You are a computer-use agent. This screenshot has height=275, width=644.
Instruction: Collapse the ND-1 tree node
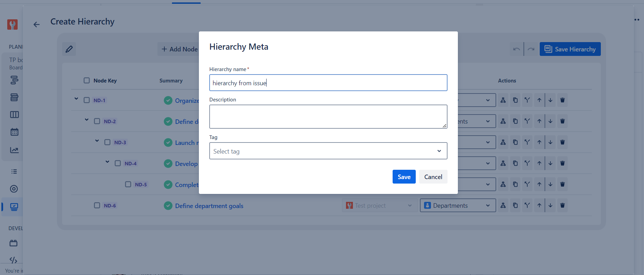click(76, 99)
